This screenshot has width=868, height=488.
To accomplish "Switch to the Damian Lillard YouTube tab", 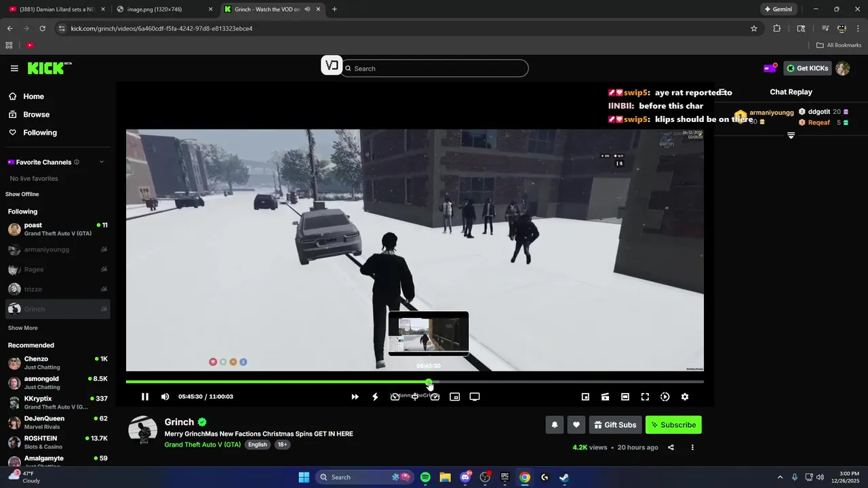I will point(58,9).
